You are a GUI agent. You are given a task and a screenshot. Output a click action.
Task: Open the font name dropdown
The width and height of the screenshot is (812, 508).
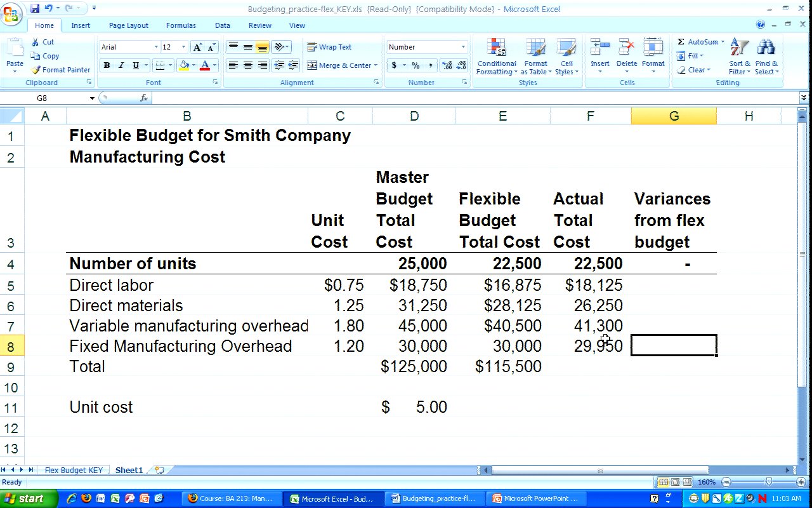(156, 47)
